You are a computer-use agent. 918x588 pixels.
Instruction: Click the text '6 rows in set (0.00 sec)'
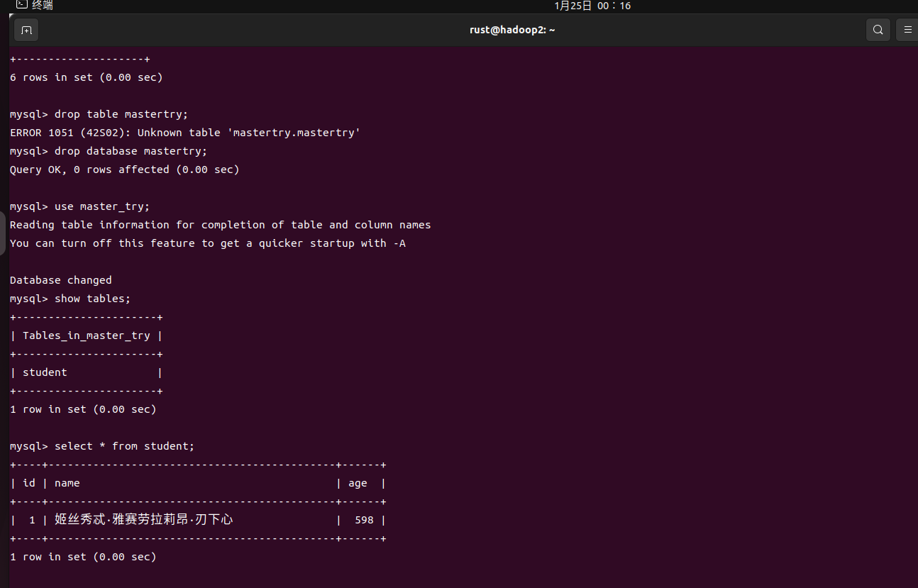[x=87, y=77]
